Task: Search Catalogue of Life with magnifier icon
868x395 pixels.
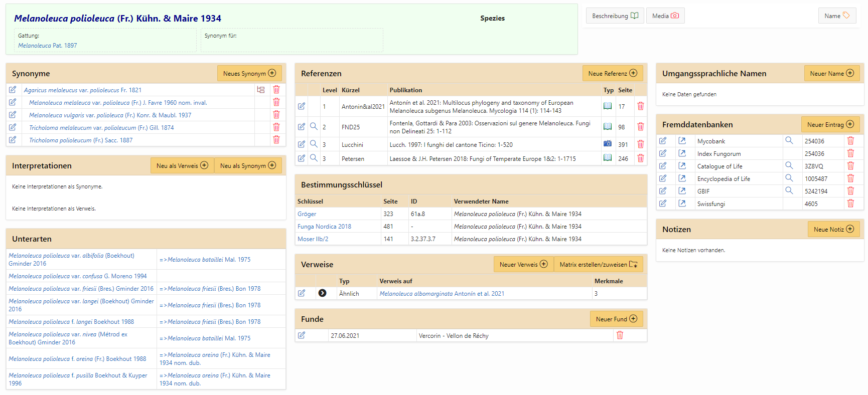Action: 789,165
